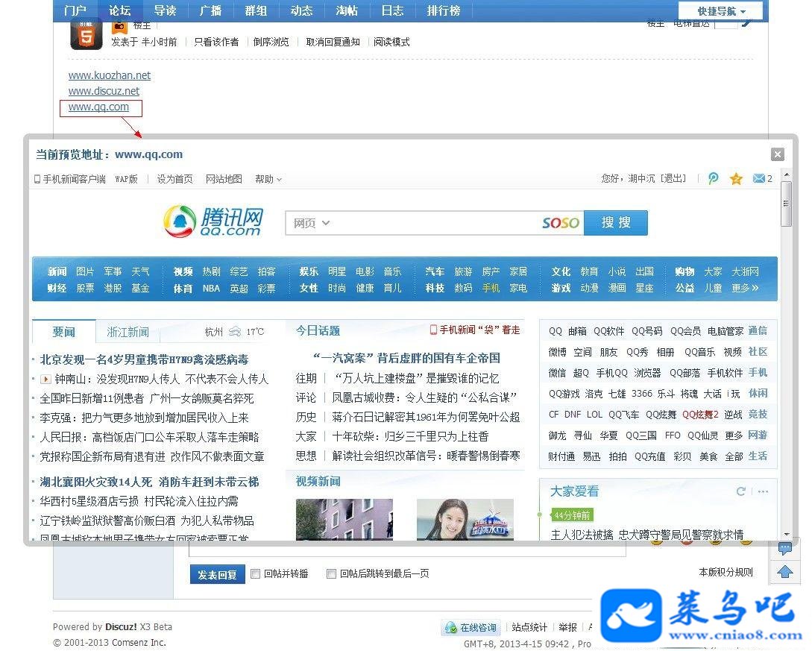
Task: Click the 站点统计 footer link
Action: [x=529, y=628]
